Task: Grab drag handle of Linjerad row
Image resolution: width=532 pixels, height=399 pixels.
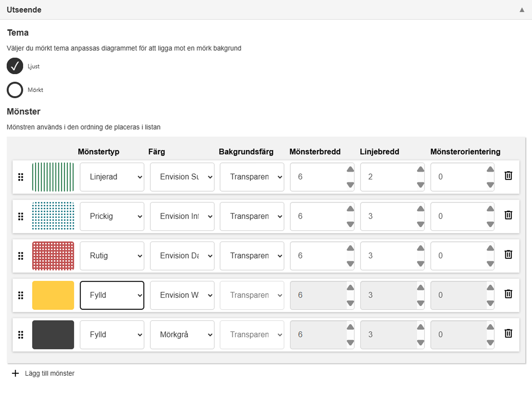Action: (x=21, y=177)
